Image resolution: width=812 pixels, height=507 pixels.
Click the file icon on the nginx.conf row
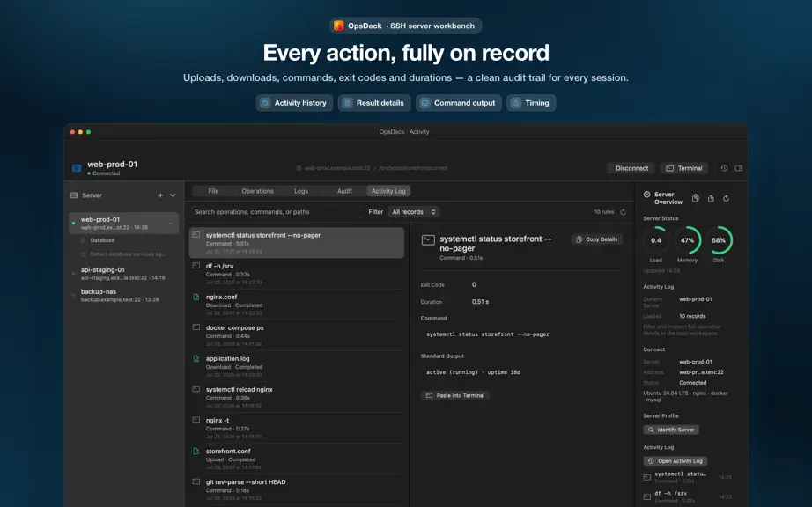click(x=196, y=297)
